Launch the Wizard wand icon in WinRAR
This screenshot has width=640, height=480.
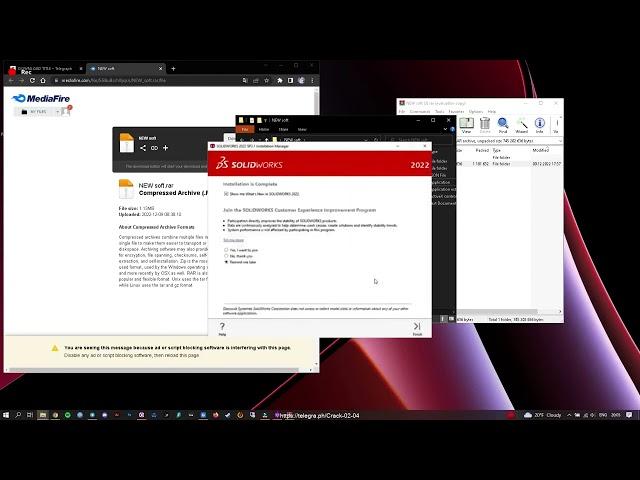(522, 125)
